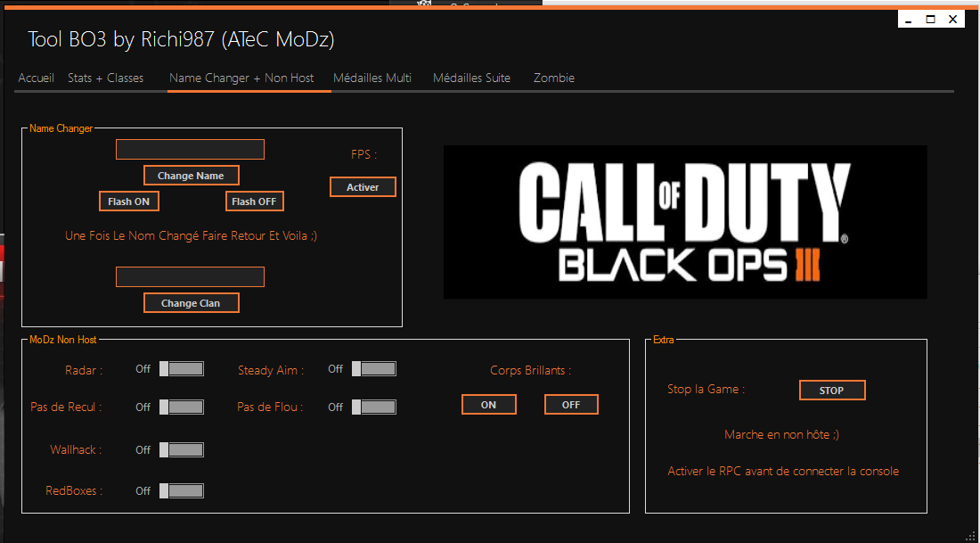Switch to the Zombie tab
This screenshot has width=980, height=543.
pyautogui.click(x=554, y=78)
